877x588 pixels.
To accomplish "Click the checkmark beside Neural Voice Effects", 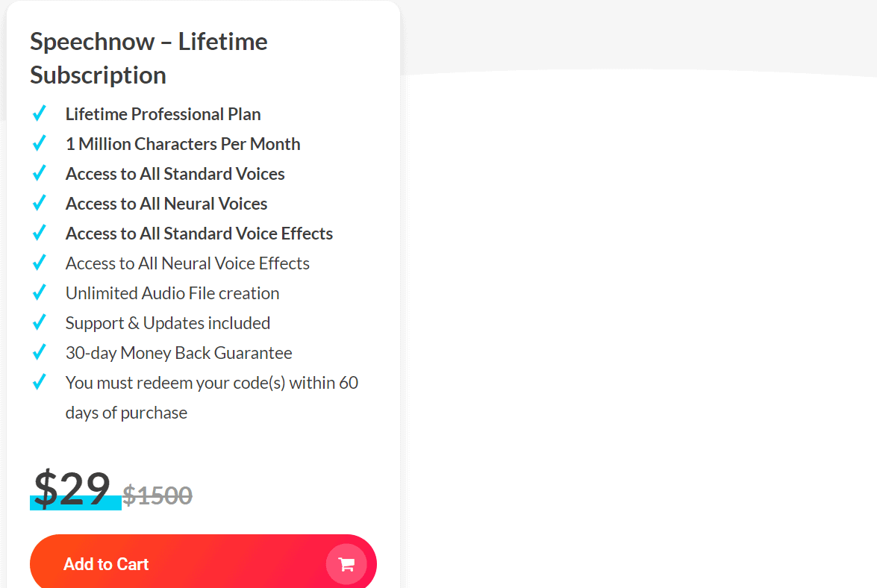I will click(x=39, y=262).
